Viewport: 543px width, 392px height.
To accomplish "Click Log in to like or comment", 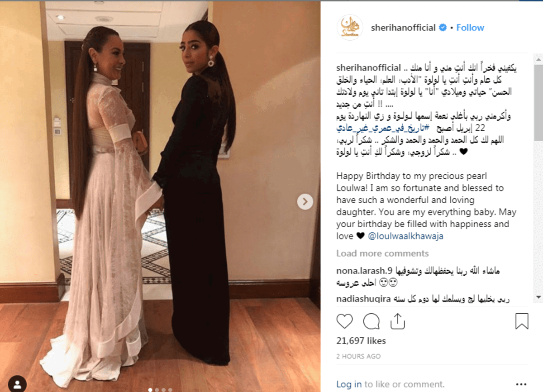I will pos(349,384).
